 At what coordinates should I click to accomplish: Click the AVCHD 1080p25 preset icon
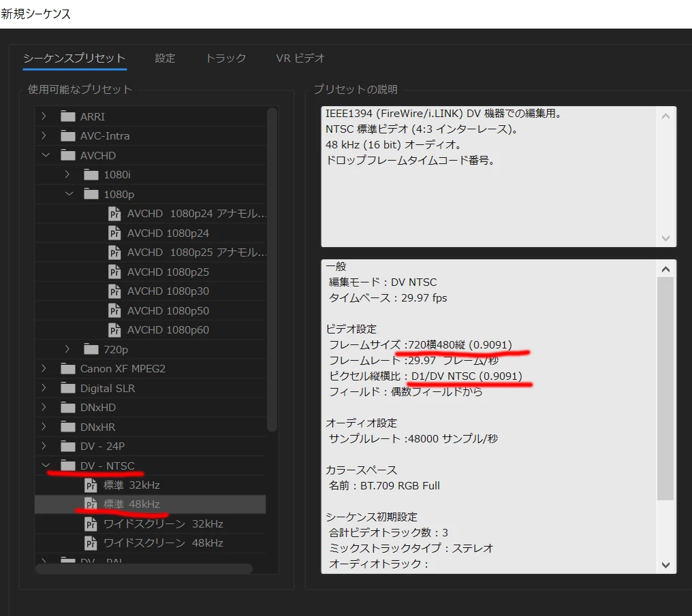(x=114, y=272)
